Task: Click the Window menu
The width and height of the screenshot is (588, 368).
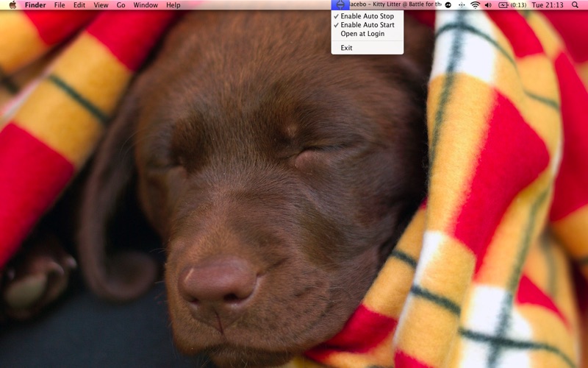Action: point(146,5)
